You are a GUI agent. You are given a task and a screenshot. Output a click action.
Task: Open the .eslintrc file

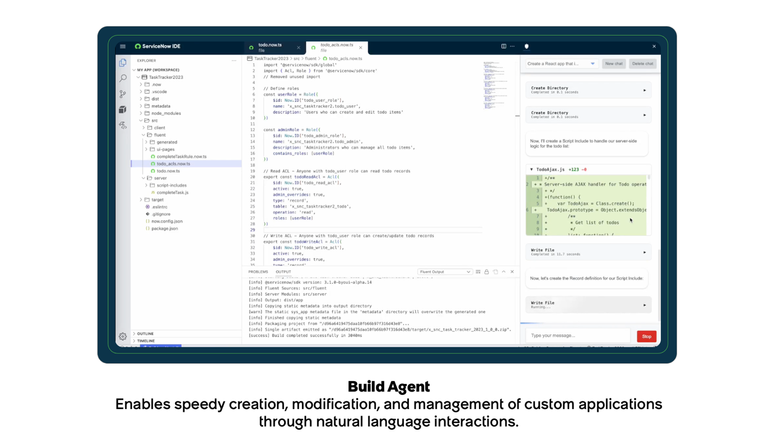[157, 207]
